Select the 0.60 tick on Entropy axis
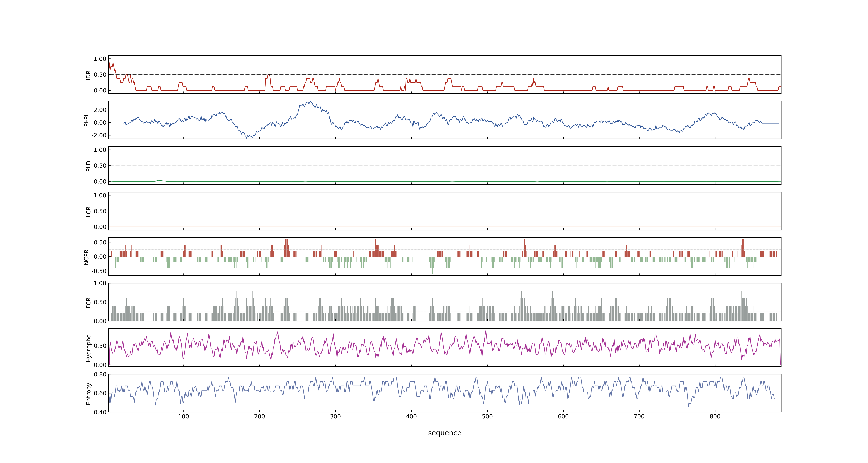Image resolution: width=868 pixels, height=463 pixels. pos(100,393)
